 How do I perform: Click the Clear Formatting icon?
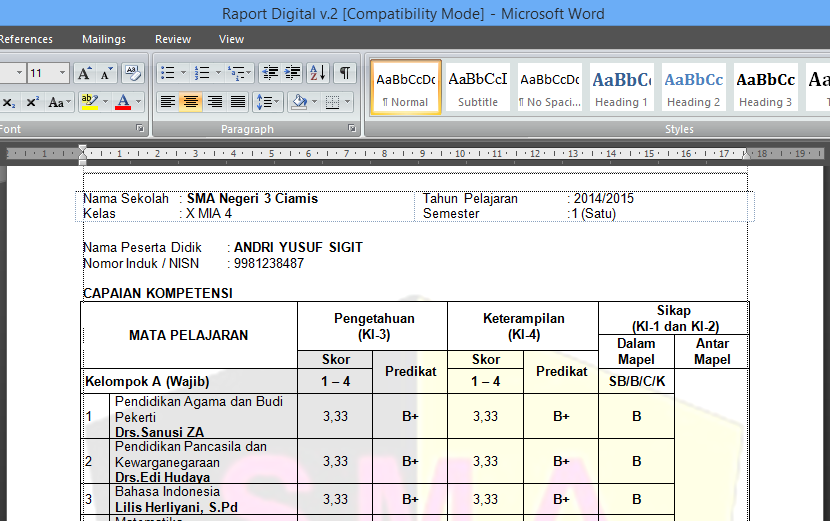(x=132, y=73)
